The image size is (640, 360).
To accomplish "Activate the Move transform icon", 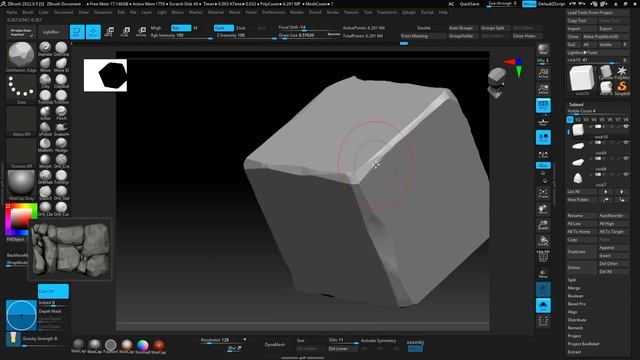I will tap(109, 32).
